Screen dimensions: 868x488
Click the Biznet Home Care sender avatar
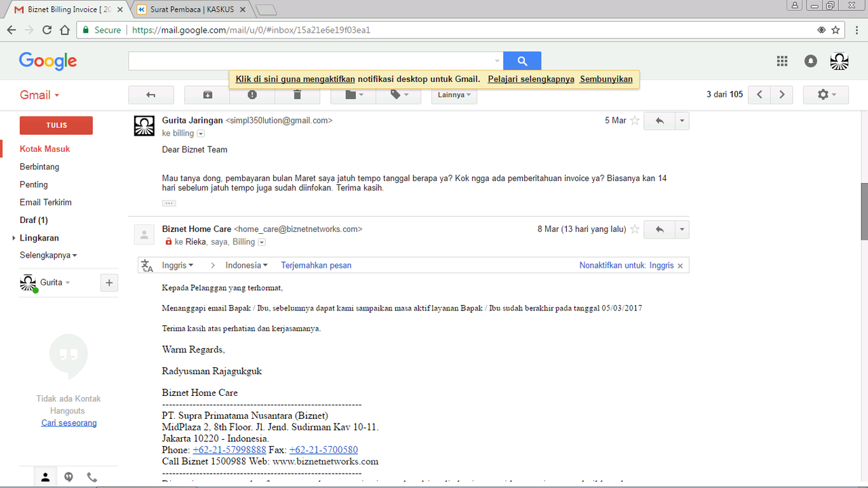point(144,235)
